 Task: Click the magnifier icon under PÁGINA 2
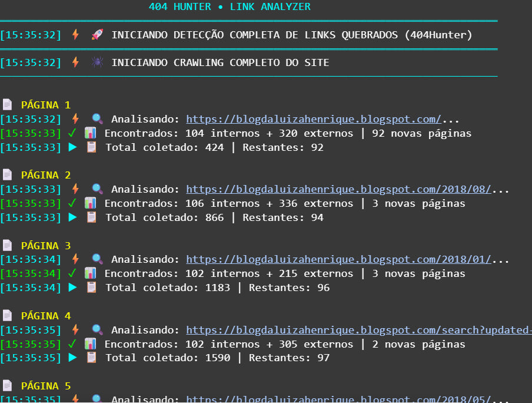click(97, 189)
